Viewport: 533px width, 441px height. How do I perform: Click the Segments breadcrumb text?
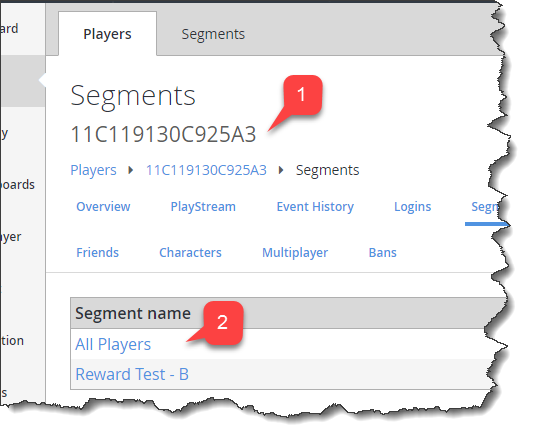coord(327,170)
